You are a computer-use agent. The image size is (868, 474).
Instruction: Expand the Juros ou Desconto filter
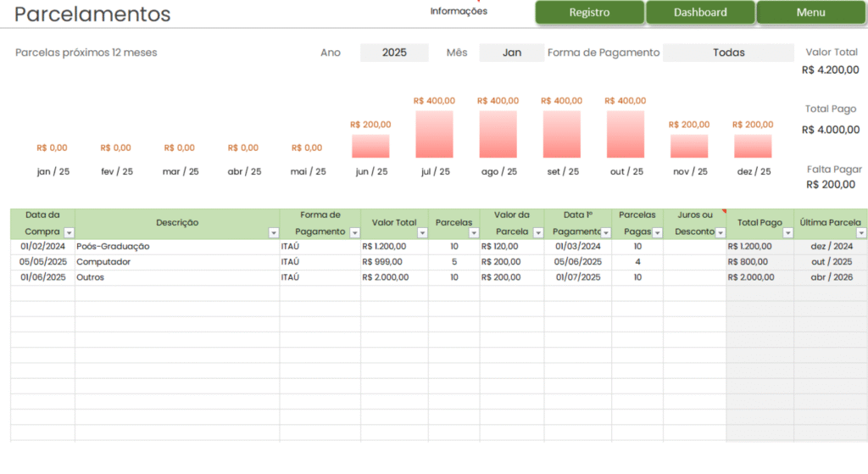[721, 232]
